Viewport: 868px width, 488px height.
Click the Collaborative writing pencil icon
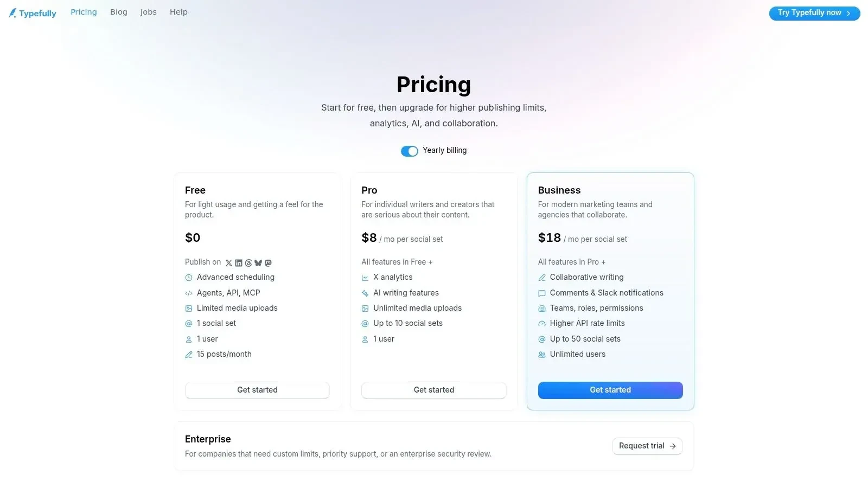pos(541,278)
